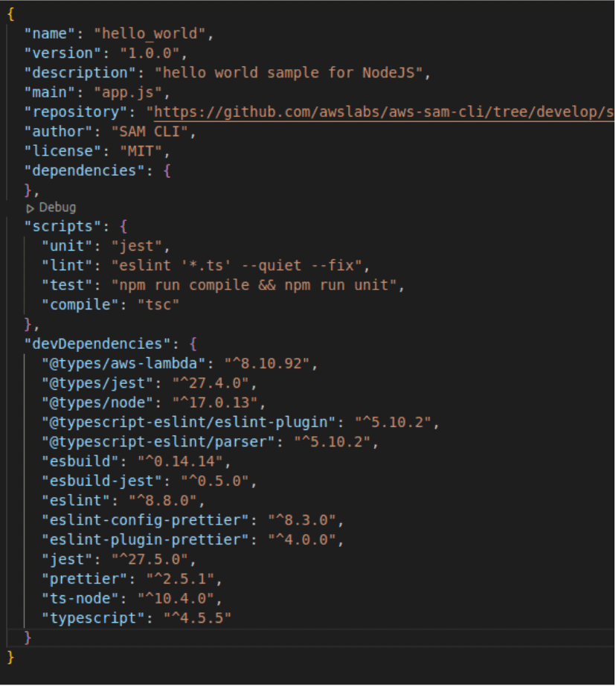Click the Debug play triangle icon
616x686 pixels.
point(31,208)
